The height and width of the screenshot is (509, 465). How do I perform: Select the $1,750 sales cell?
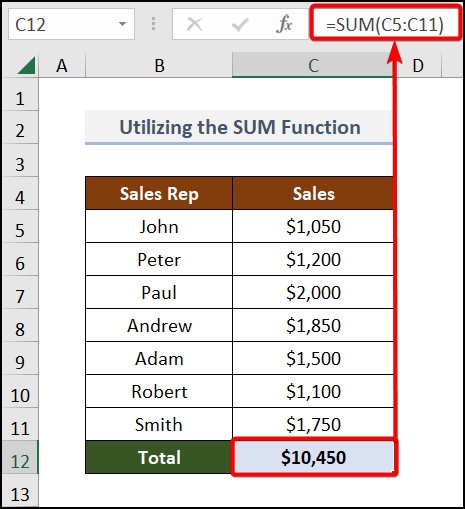pos(313,424)
